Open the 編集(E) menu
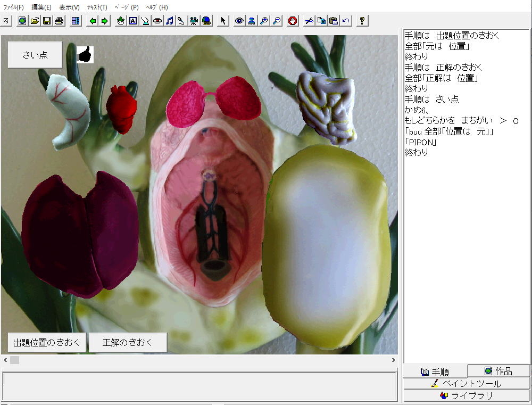This screenshot has width=532, height=405. coord(41,7)
